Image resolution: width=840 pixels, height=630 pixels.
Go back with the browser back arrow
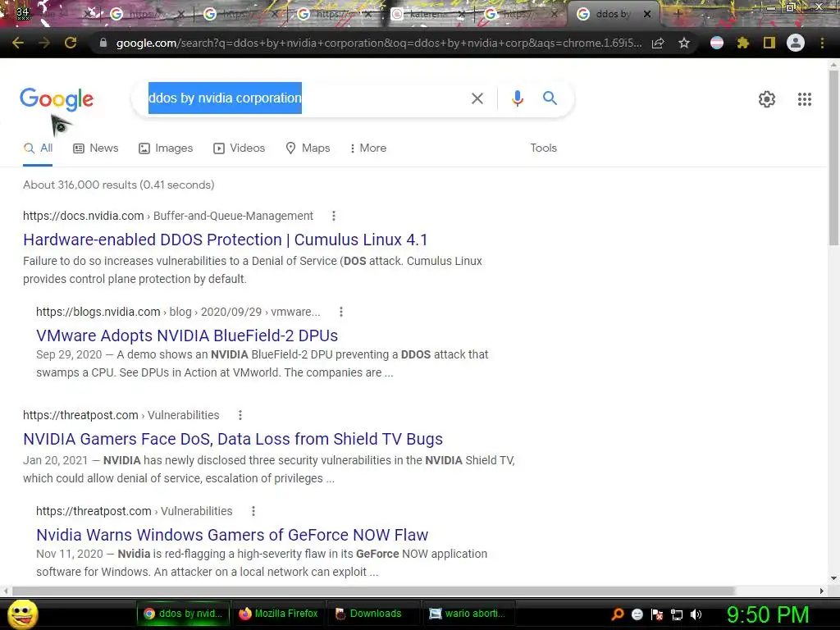18,43
